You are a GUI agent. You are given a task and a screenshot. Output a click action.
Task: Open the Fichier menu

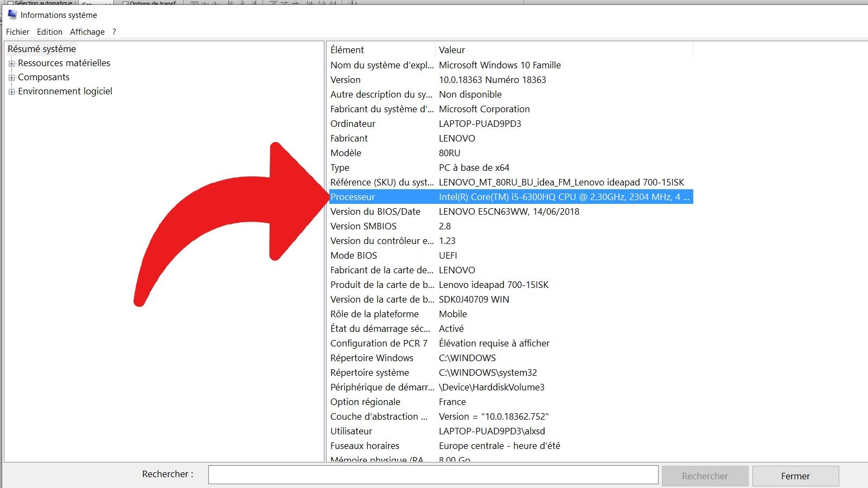click(18, 32)
